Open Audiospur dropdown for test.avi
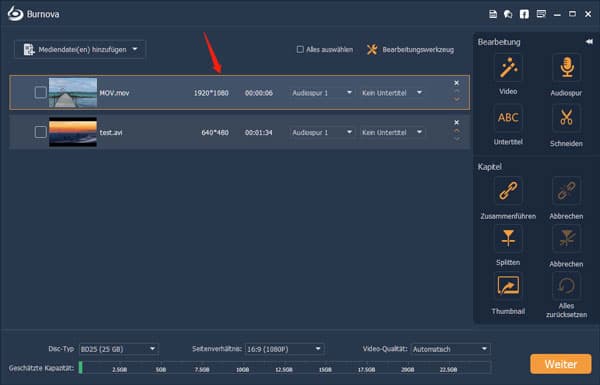 [x=321, y=132]
